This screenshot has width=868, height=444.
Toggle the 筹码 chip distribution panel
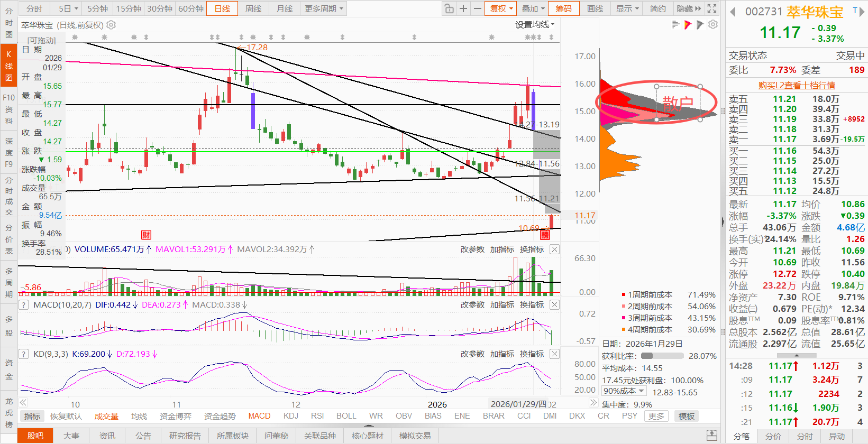563,8
